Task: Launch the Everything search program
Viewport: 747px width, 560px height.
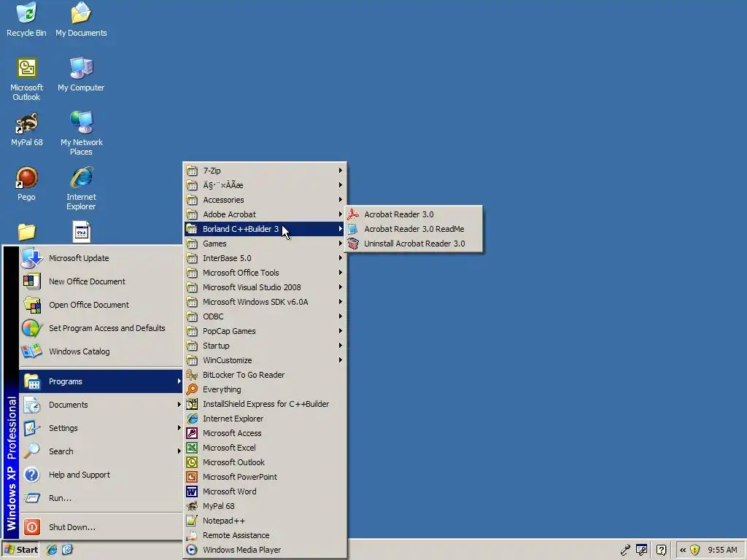Action: pos(265,389)
